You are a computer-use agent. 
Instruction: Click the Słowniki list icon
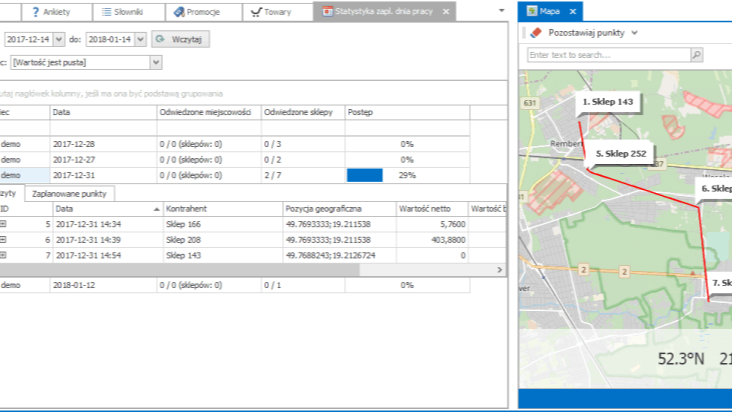(x=108, y=12)
